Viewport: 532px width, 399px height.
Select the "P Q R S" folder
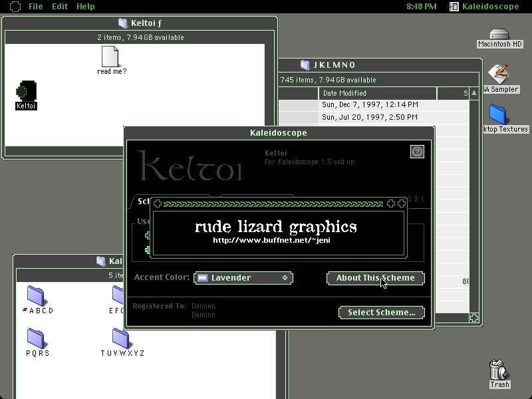coord(36,338)
